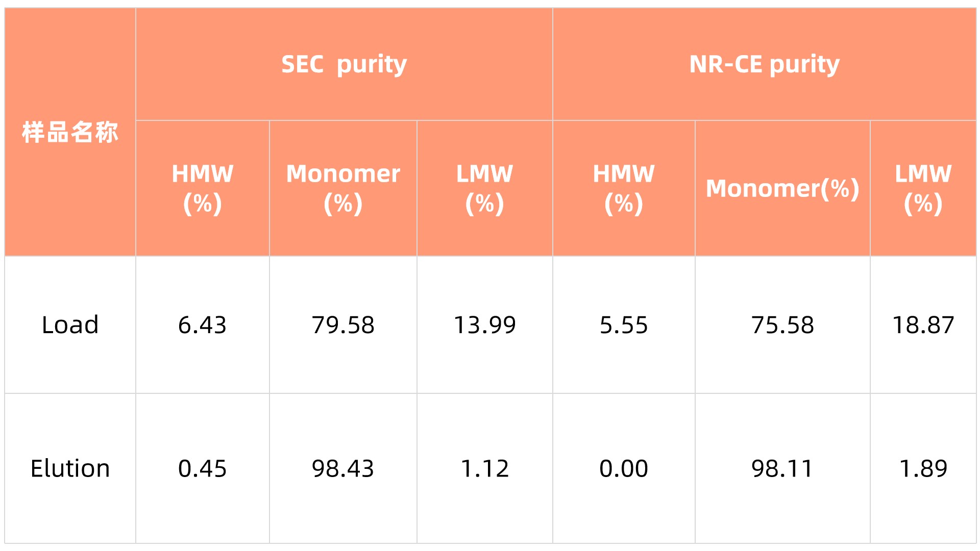Image resolution: width=980 pixels, height=551 pixels.
Task: Click the Load NR-CE Monomer value 75.58
Action: [782, 325]
